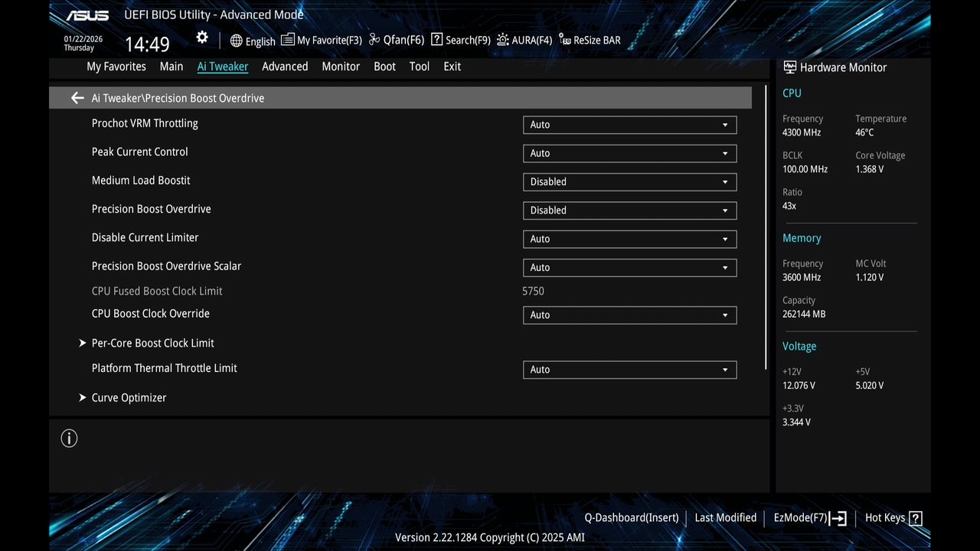This screenshot has height=551, width=980.
Task: Expand the Curve Optimizer section
Action: click(x=129, y=397)
